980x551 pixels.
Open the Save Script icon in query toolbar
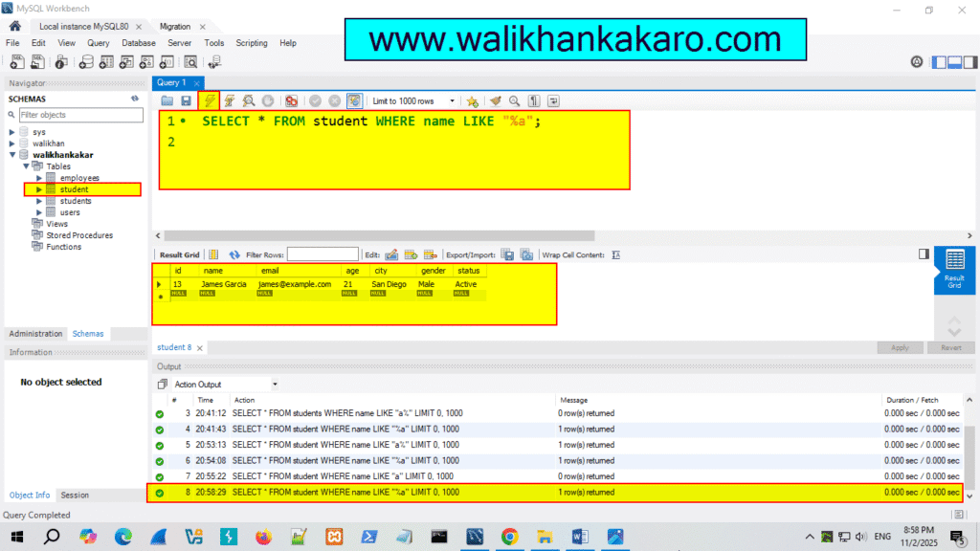tap(186, 100)
